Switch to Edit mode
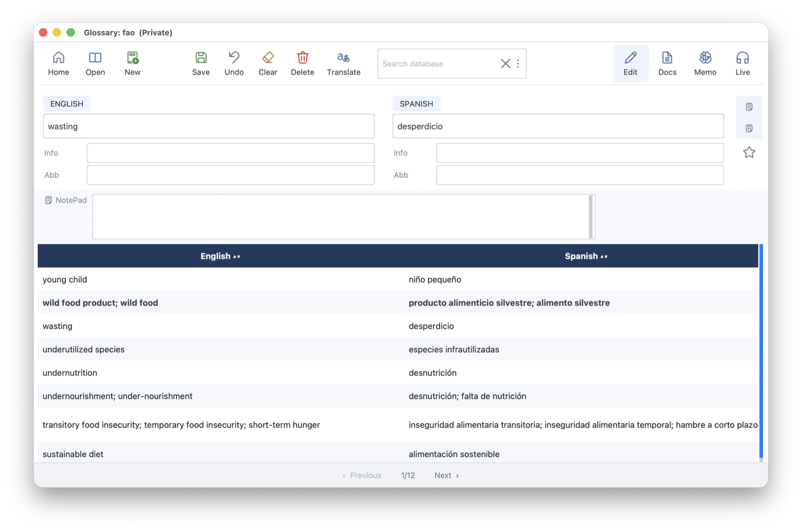This screenshot has width=802, height=532. tap(630, 63)
